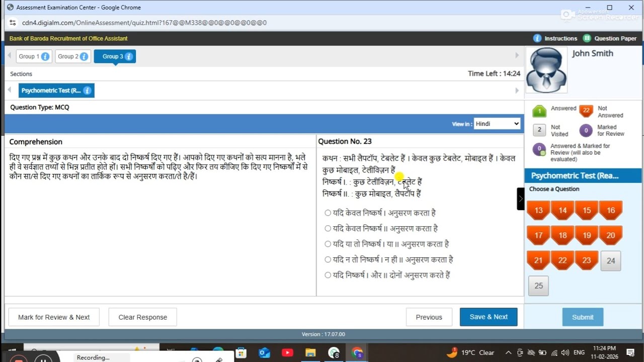Click Save & Next button
This screenshot has height=362, width=644.
(x=489, y=317)
